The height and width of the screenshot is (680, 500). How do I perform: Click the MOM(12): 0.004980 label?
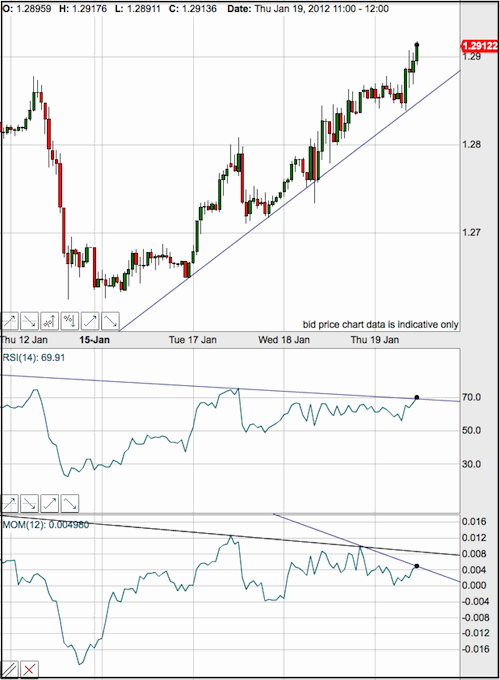click(46, 525)
